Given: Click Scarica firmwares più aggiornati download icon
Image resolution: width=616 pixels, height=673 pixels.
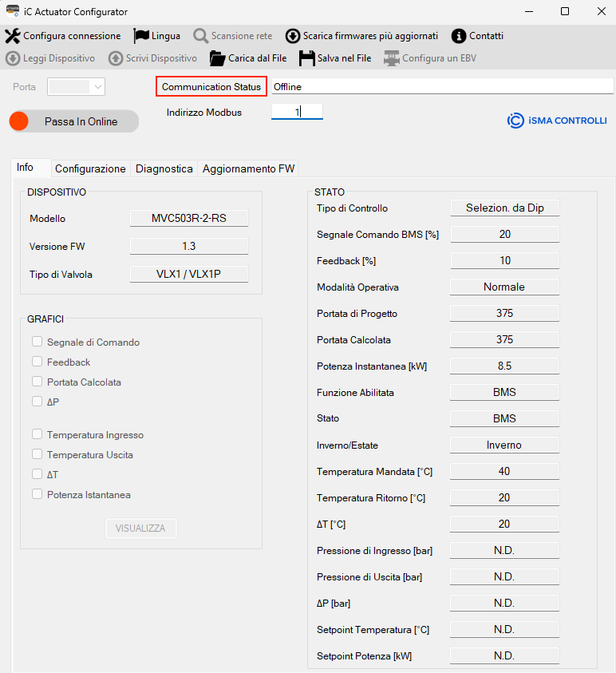Looking at the screenshot, I should tap(293, 36).
